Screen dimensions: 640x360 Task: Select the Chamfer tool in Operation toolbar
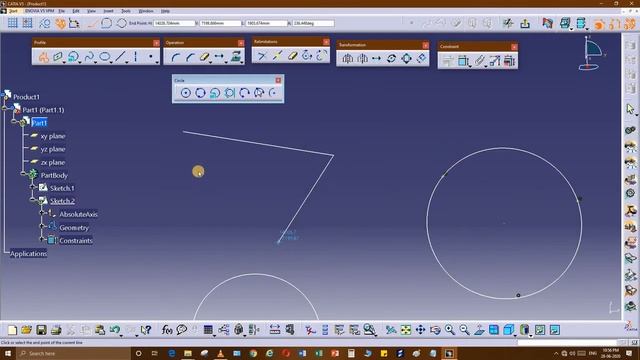[190, 58]
